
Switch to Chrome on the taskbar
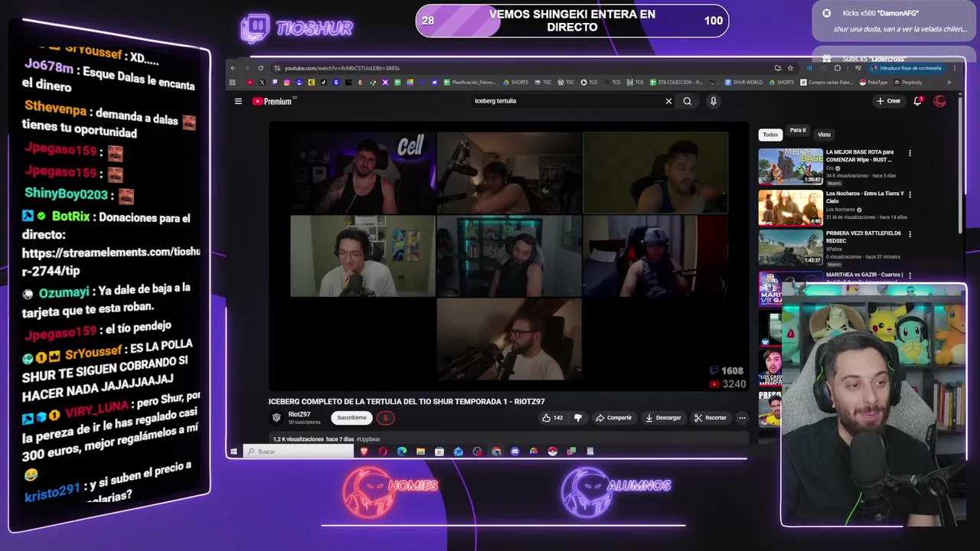click(x=496, y=452)
